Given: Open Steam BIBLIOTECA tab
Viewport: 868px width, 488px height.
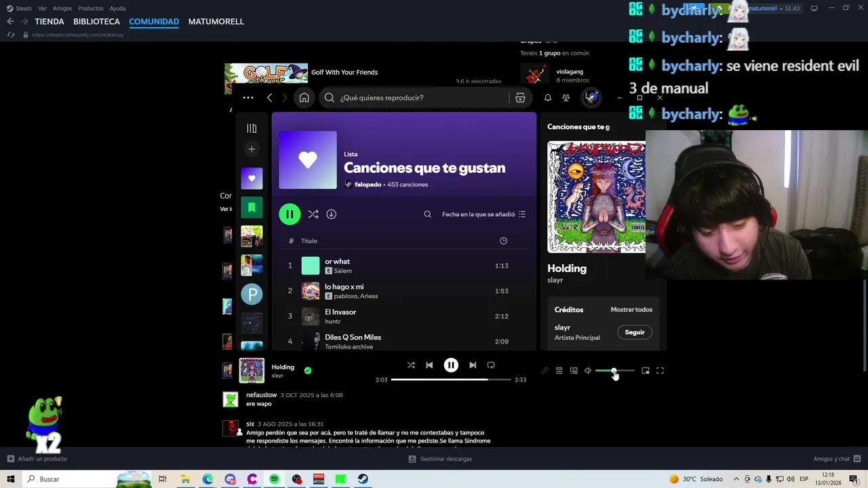Looking at the screenshot, I should (x=96, y=22).
